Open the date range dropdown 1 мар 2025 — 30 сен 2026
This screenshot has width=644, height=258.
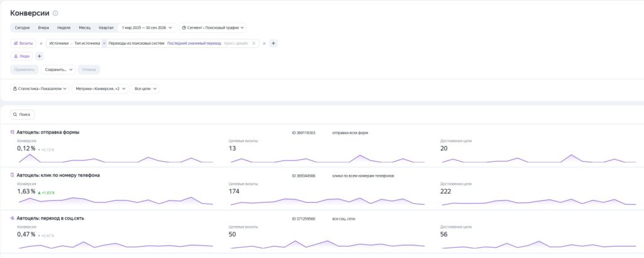coord(147,28)
